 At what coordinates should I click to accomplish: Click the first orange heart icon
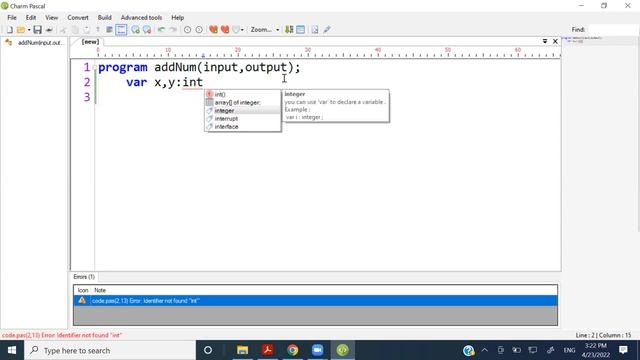pos(213,30)
